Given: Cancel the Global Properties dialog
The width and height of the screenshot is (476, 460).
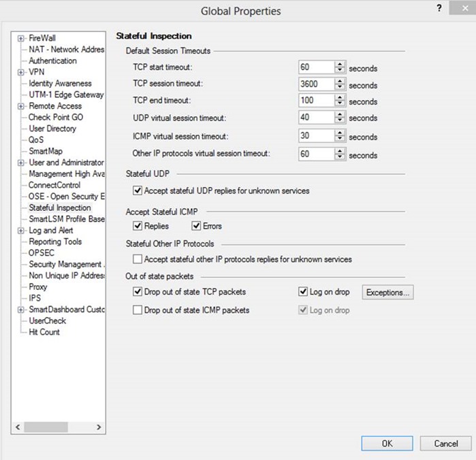Looking at the screenshot, I should pyautogui.click(x=445, y=444).
